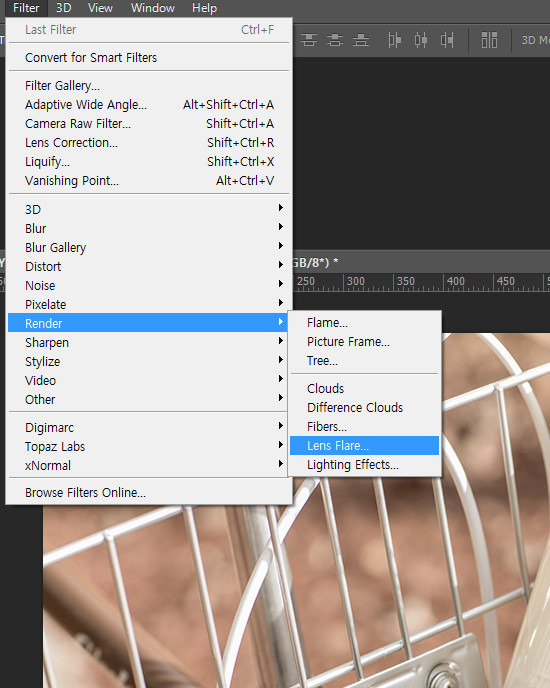Click Browse Filters Online...

pos(150,493)
